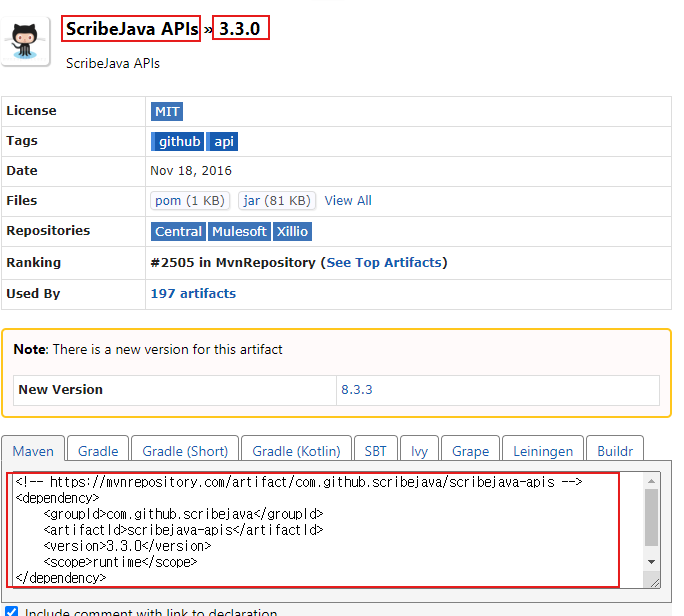
Task: Click the ScribeJava APIs subtitle text
Action: 113,63
